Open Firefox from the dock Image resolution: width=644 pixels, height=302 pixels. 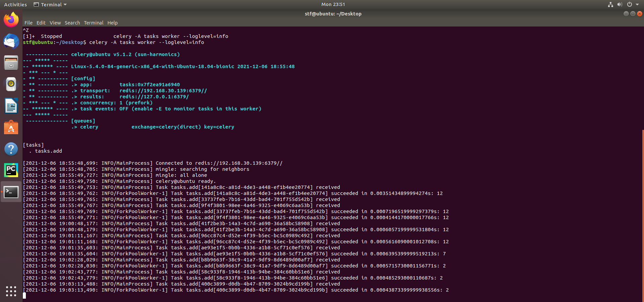pos(11,19)
